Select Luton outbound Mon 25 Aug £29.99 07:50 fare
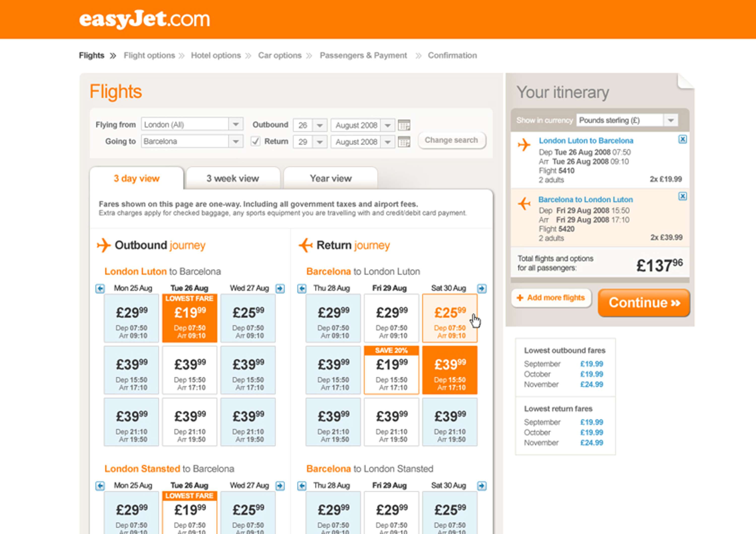This screenshot has width=756, height=534. (x=131, y=318)
